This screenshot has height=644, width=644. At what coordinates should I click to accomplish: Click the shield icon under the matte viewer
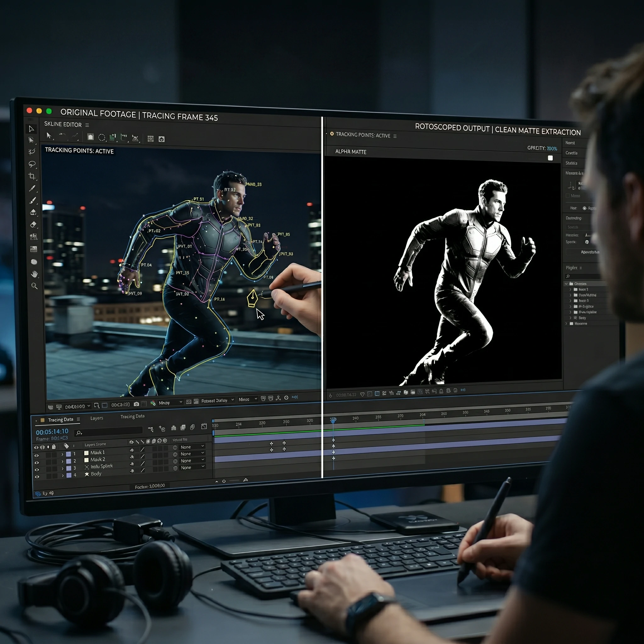point(362,394)
